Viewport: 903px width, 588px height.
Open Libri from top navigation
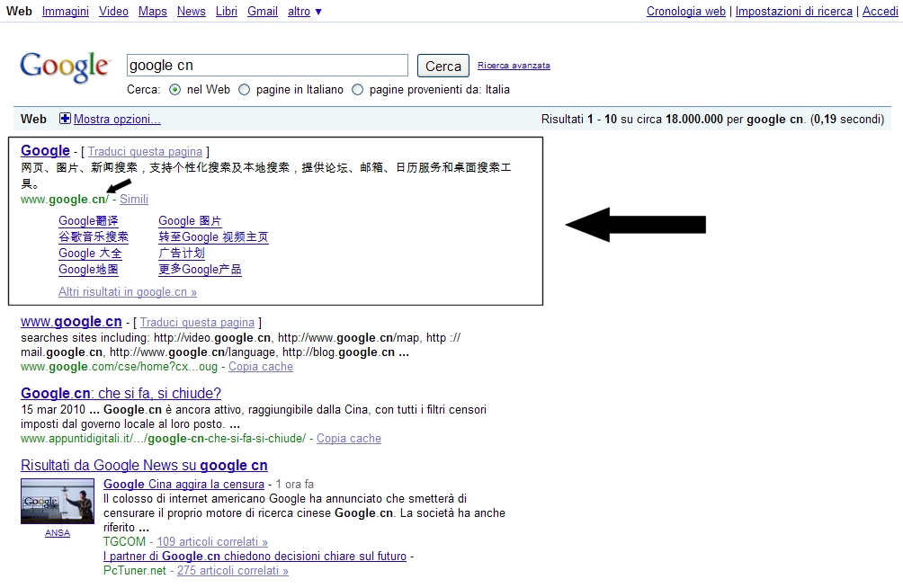coord(227,12)
